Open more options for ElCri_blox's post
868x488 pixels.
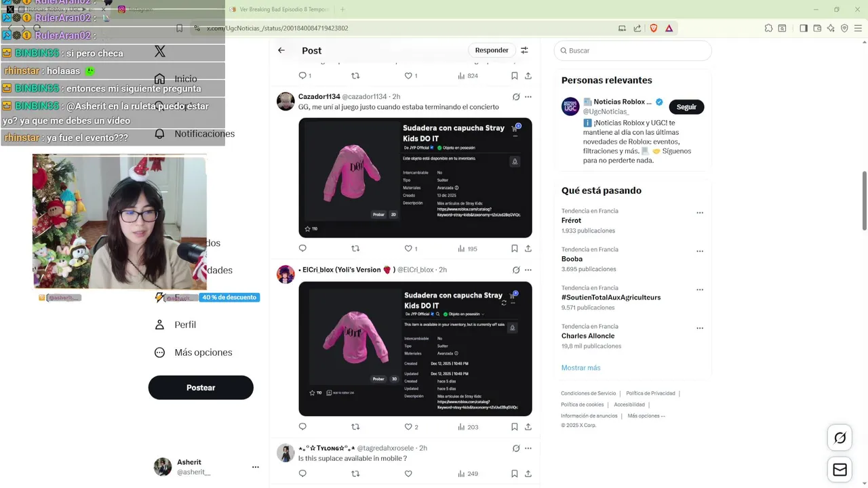click(528, 270)
